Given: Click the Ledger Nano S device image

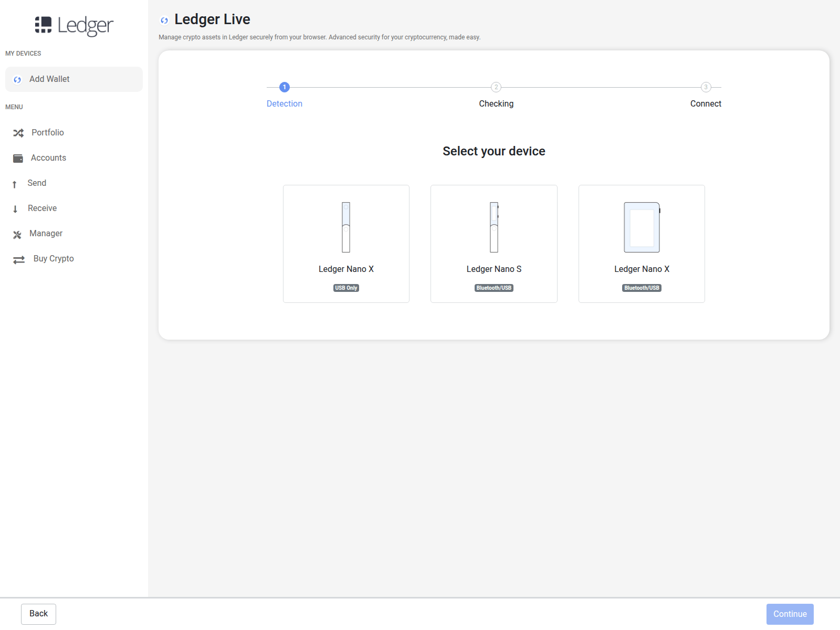Looking at the screenshot, I should pos(494,227).
